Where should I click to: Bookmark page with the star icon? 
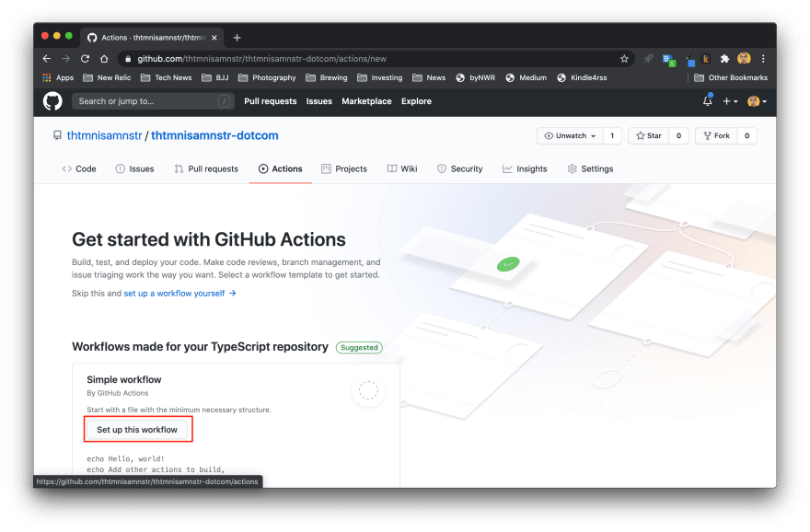point(624,58)
